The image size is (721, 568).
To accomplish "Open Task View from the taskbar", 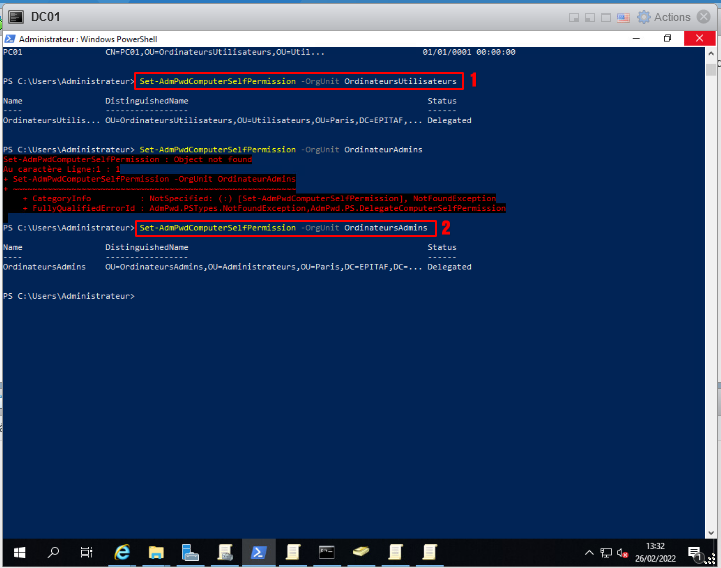I will click(87, 552).
